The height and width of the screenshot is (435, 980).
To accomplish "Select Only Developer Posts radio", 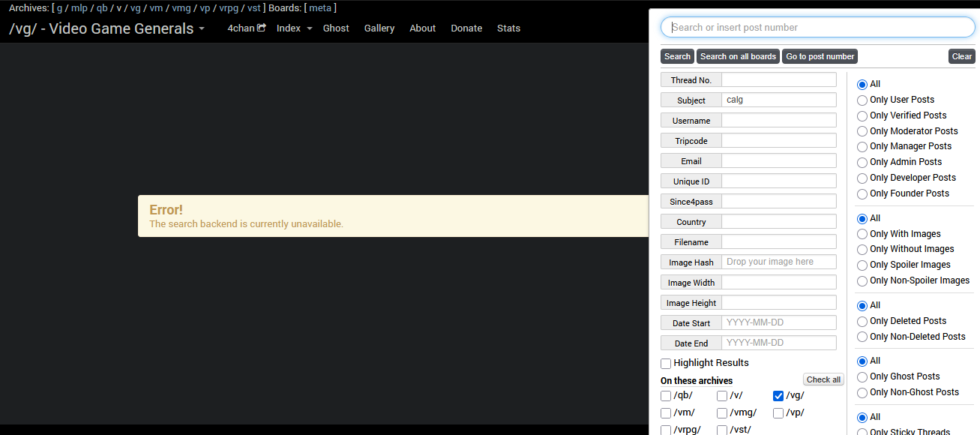I will pyautogui.click(x=862, y=178).
